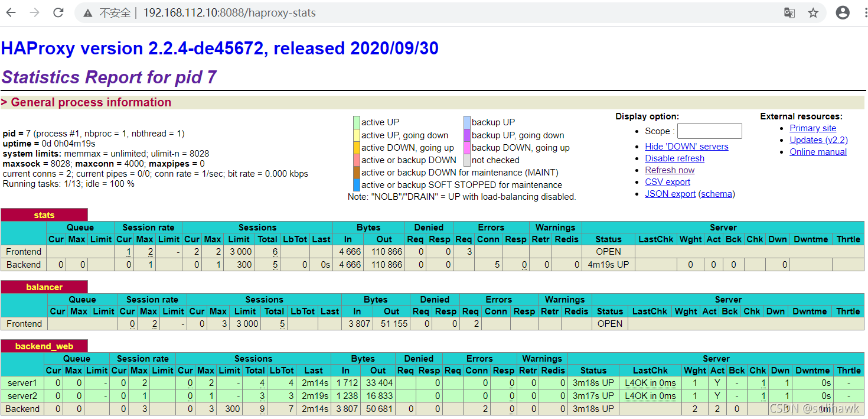The width and height of the screenshot is (868, 419).
Task: Click the balancer proxy section title
Action: click(44, 287)
